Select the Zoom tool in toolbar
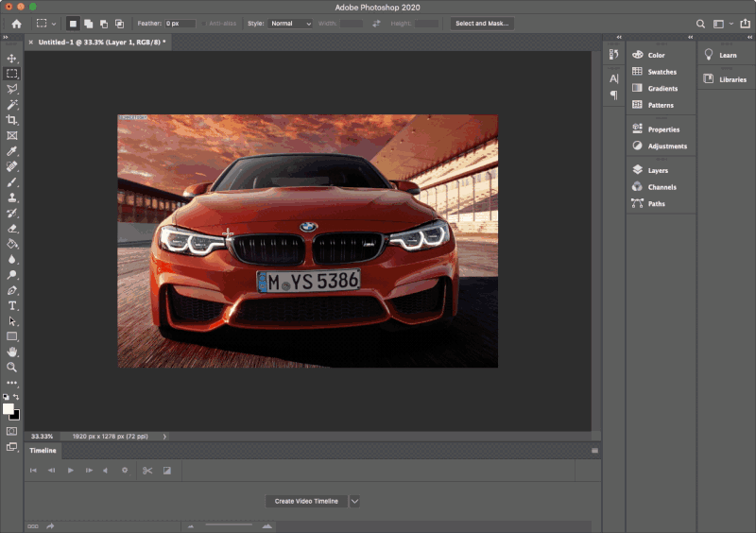 pos(12,367)
